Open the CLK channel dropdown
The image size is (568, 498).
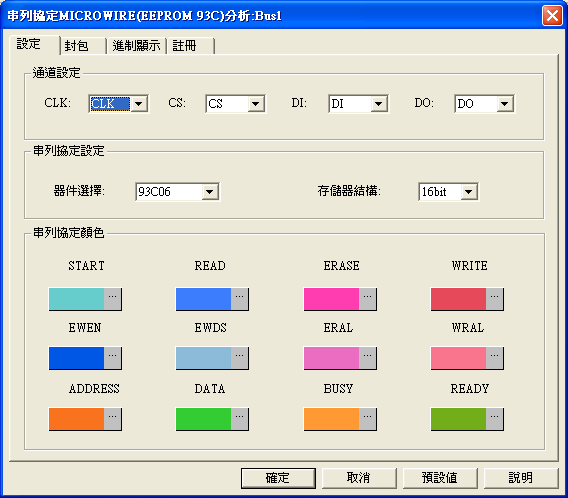(x=139, y=104)
